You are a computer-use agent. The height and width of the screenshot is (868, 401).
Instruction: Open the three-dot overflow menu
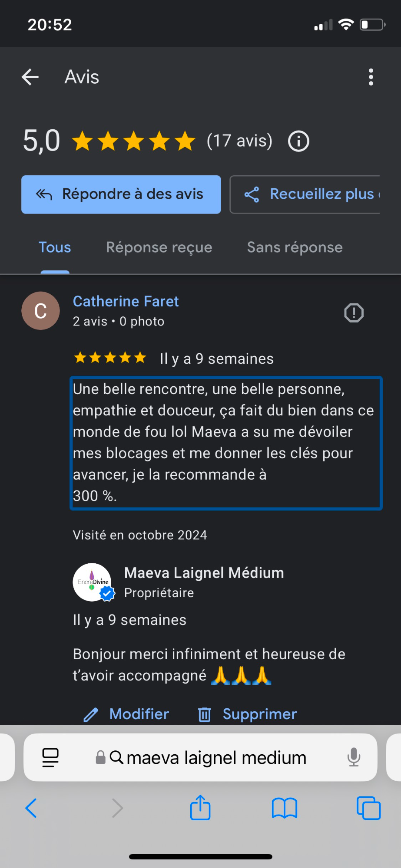(x=371, y=77)
